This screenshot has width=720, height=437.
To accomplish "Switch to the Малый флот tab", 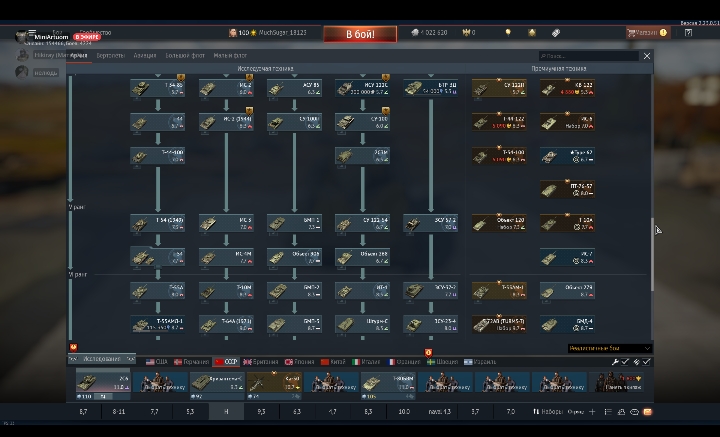I will (230, 56).
